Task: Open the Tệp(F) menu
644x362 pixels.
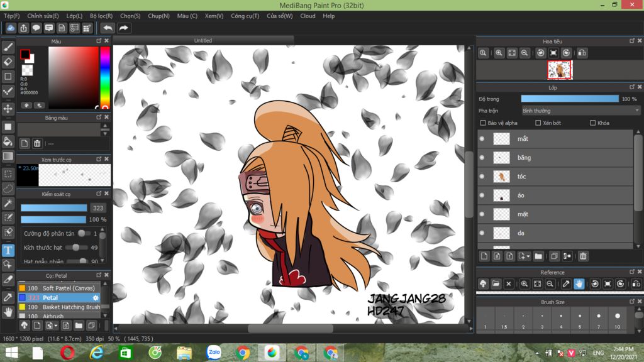Action: [11, 16]
